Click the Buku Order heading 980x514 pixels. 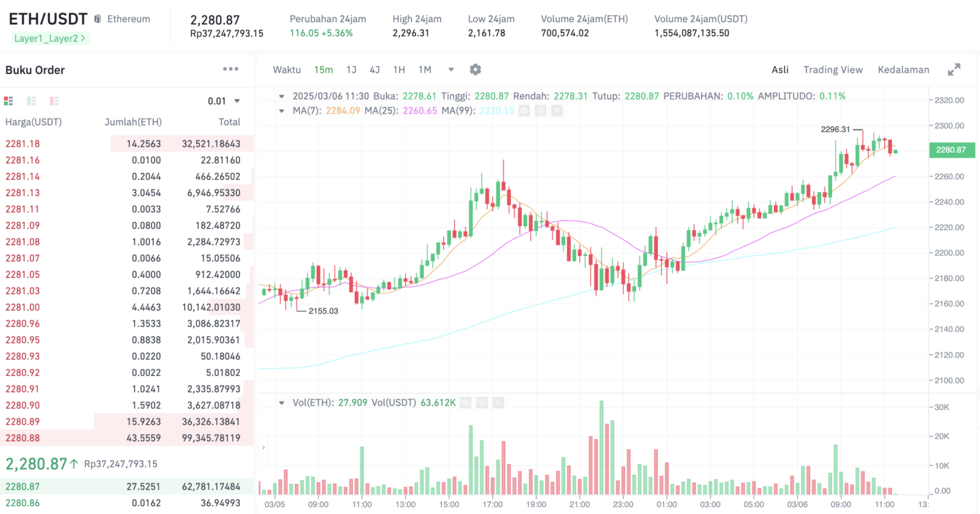(x=35, y=70)
